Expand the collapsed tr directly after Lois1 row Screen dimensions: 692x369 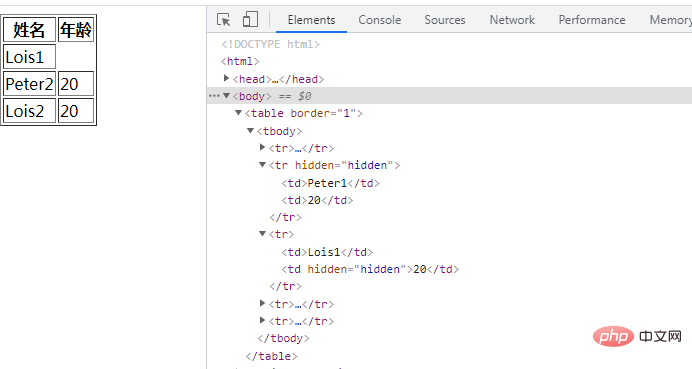point(262,303)
